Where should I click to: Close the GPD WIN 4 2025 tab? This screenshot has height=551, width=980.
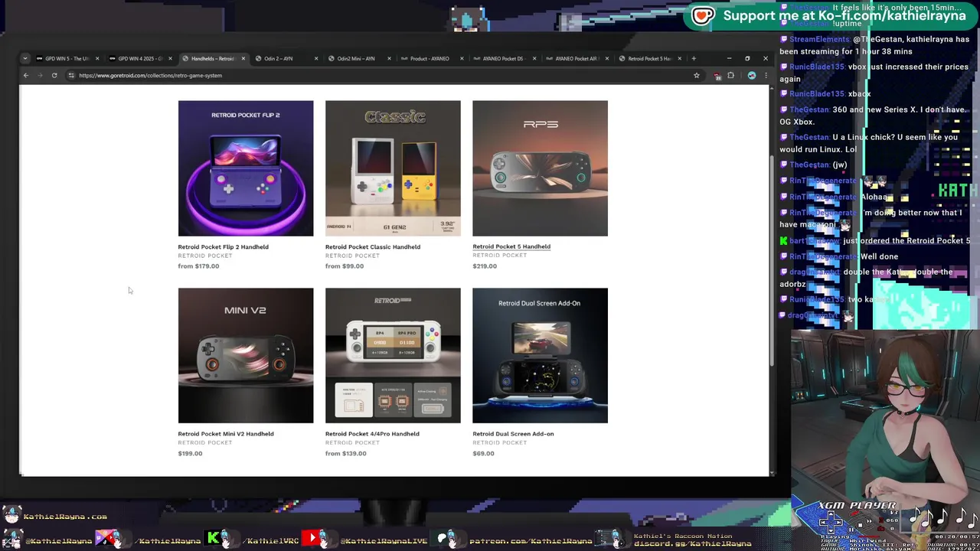click(170, 58)
